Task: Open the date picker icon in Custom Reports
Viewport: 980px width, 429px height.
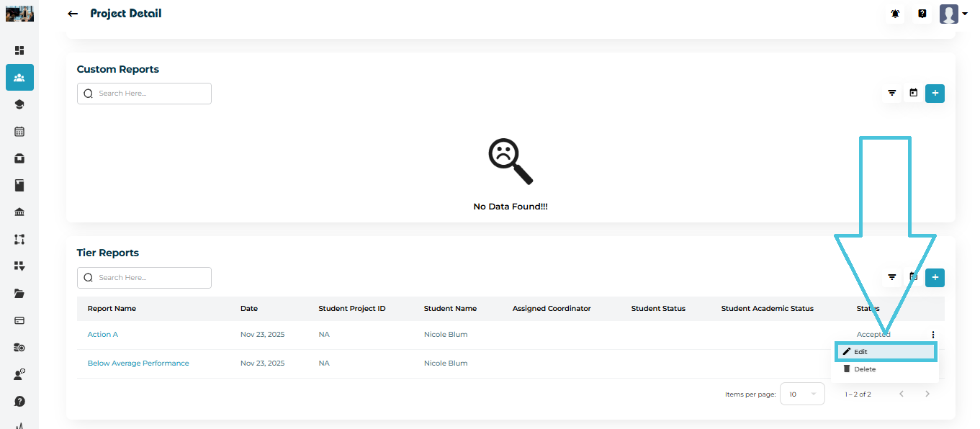Action: pyautogui.click(x=913, y=93)
